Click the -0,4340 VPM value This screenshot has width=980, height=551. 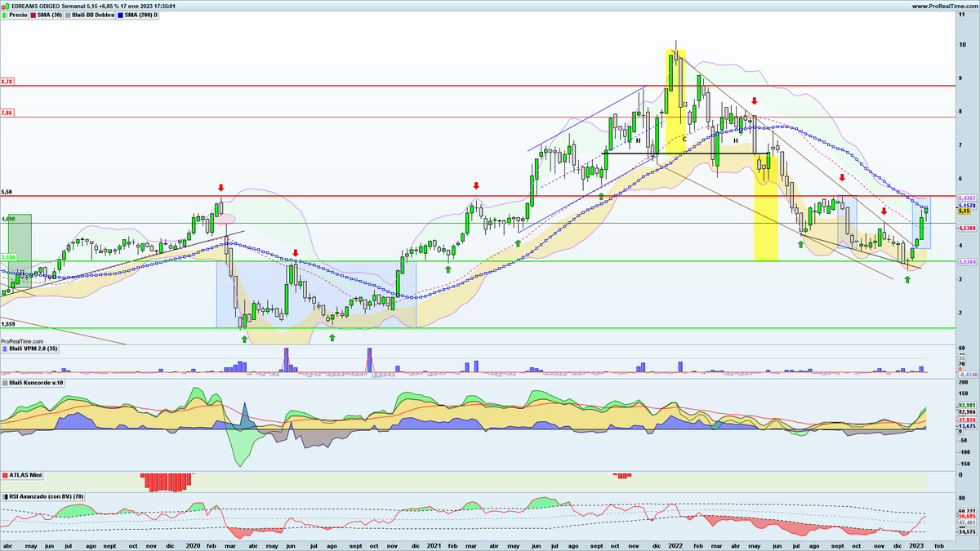(x=966, y=374)
